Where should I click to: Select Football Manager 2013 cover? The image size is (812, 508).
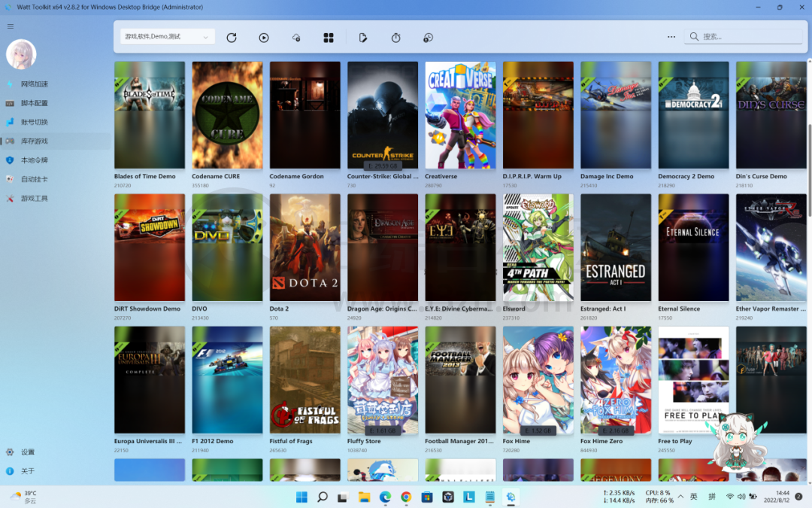pos(460,379)
